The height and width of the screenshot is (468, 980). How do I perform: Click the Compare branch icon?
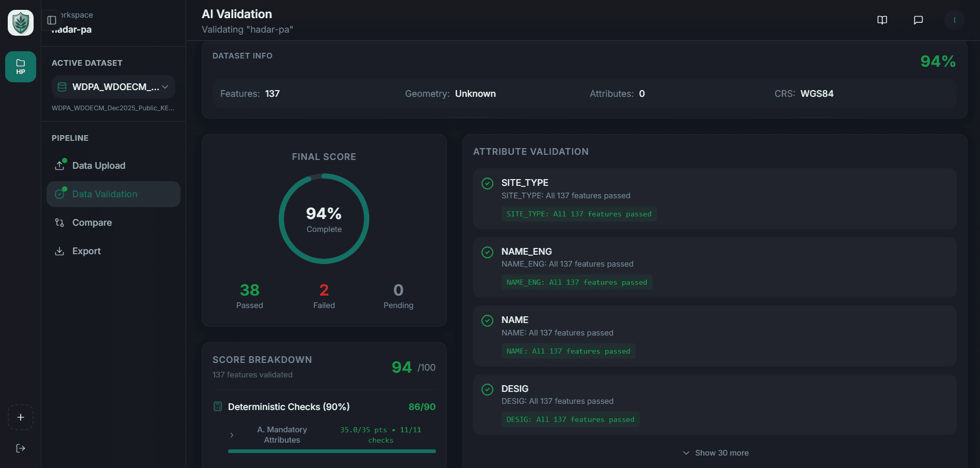coord(60,223)
